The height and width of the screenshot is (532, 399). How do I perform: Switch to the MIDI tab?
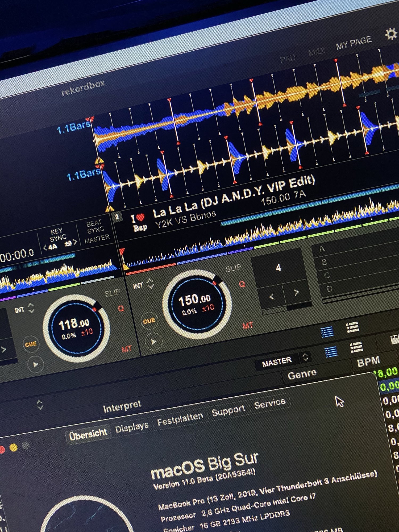click(317, 51)
